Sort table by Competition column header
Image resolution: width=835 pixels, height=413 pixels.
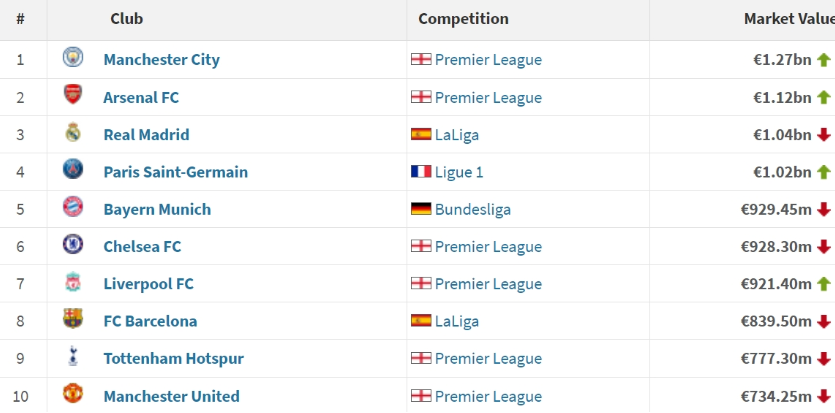coord(463,19)
